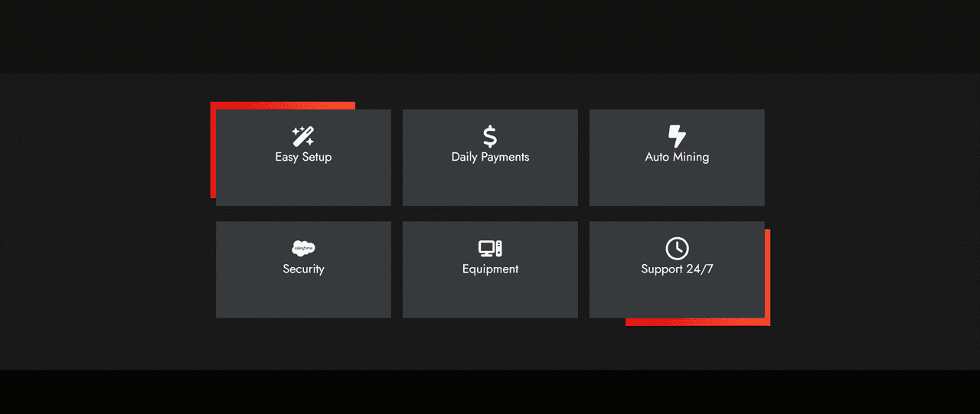
Task: Select the Daily Payments text label
Action: 490,157
